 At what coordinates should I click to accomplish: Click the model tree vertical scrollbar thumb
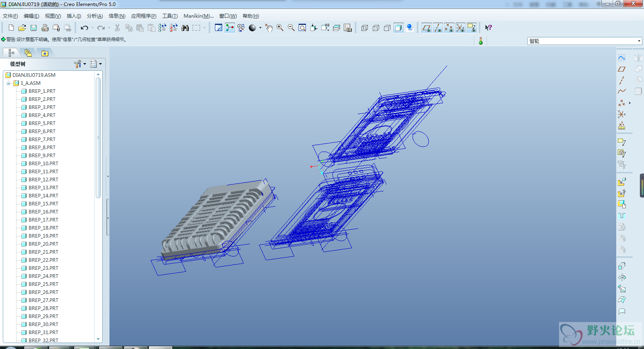click(x=98, y=138)
